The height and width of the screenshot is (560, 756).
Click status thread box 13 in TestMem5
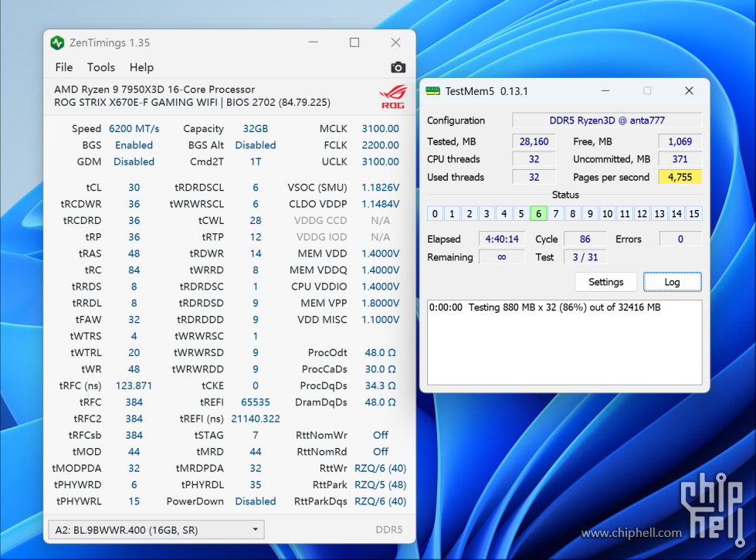tap(659, 214)
